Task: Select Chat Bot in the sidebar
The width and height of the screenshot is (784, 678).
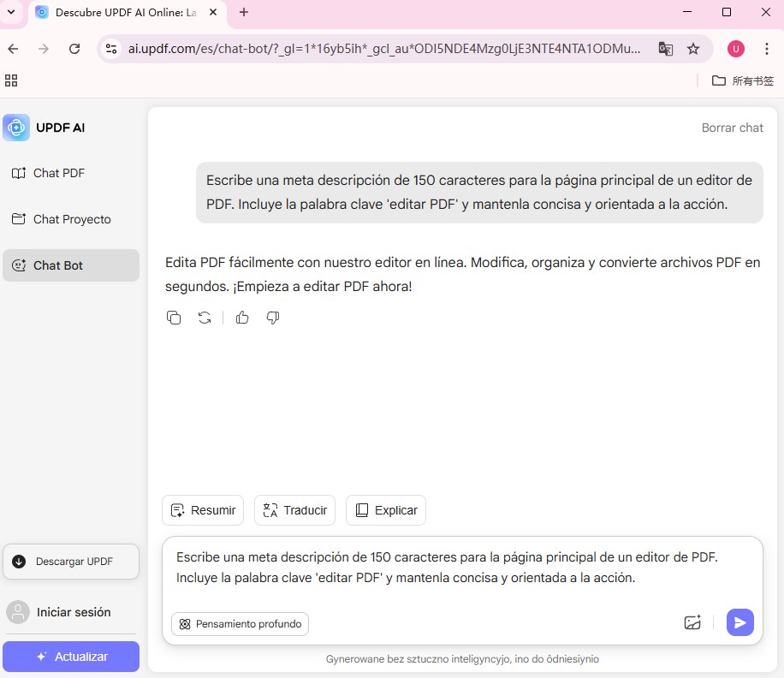Action: [71, 265]
